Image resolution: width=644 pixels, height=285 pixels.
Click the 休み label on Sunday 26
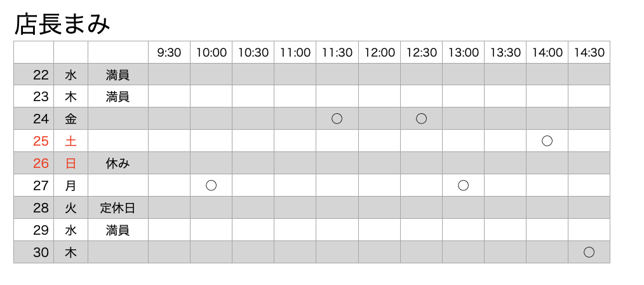click(117, 163)
